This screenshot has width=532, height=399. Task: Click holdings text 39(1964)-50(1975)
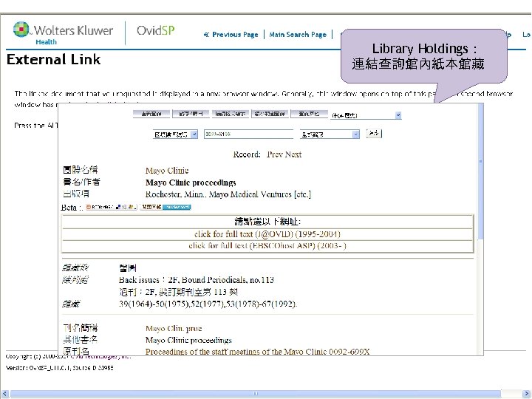[x=208, y=304]
